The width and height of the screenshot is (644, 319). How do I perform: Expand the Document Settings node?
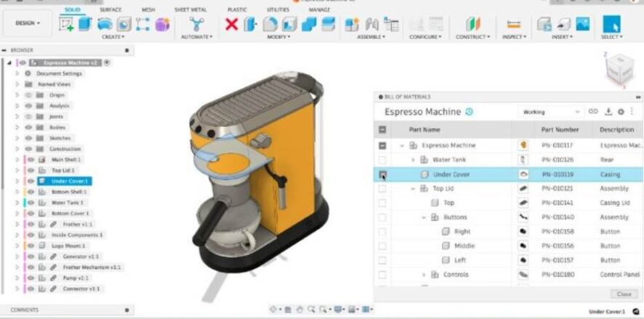pyautogui.click(x=17, y=73)
